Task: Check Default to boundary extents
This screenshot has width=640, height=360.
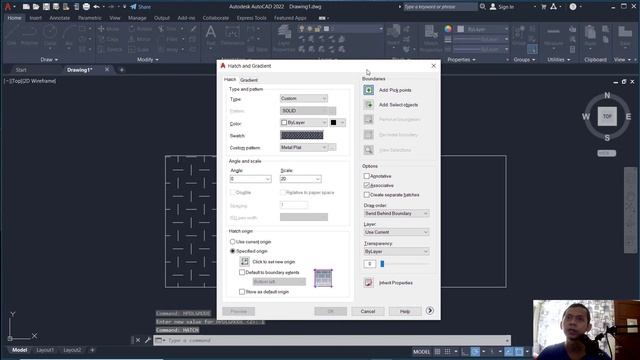Action: (x=242, y=272)
